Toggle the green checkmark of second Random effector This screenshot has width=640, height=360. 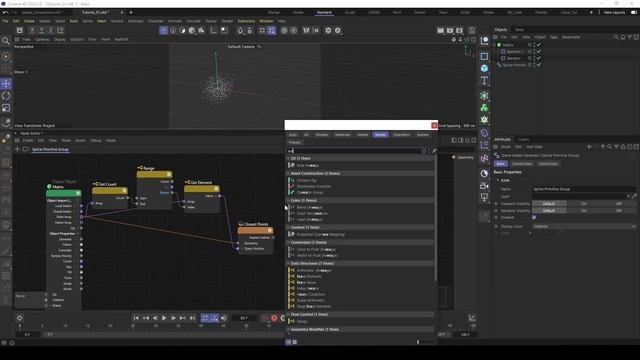pyautogui.click(x=539, y=58)
